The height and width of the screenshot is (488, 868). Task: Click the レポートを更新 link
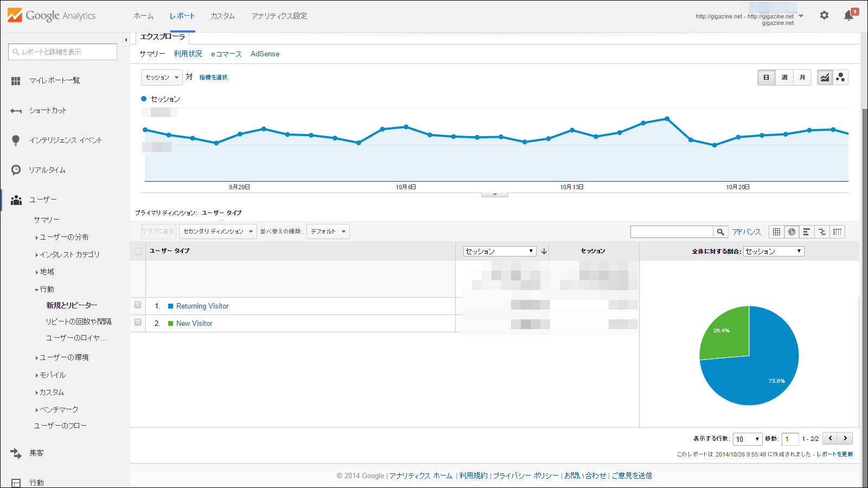(x=834, y=454)
